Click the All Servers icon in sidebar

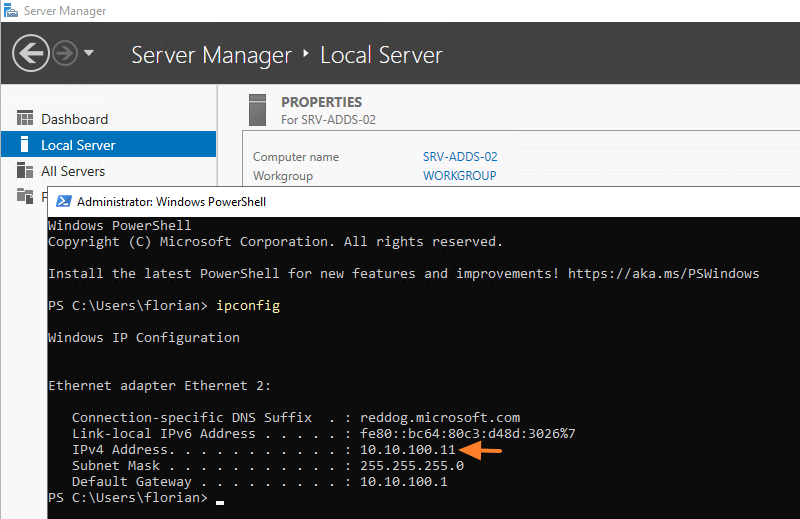(24, 170)
